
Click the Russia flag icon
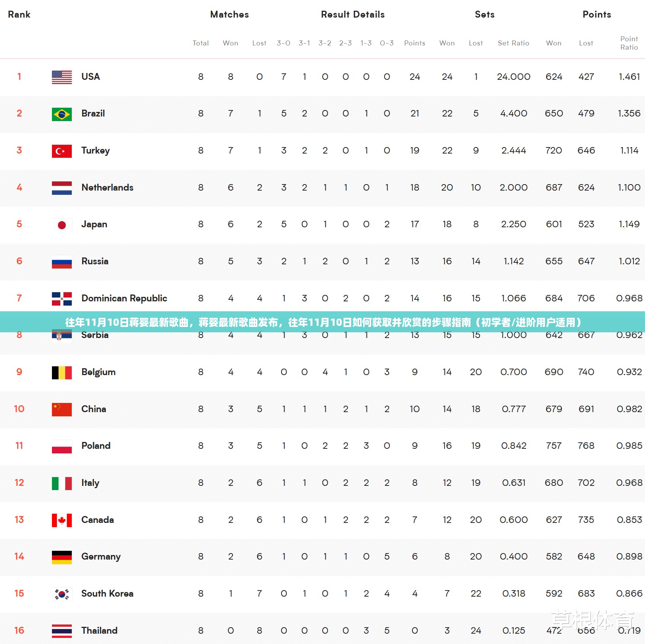tap(61, 262)
